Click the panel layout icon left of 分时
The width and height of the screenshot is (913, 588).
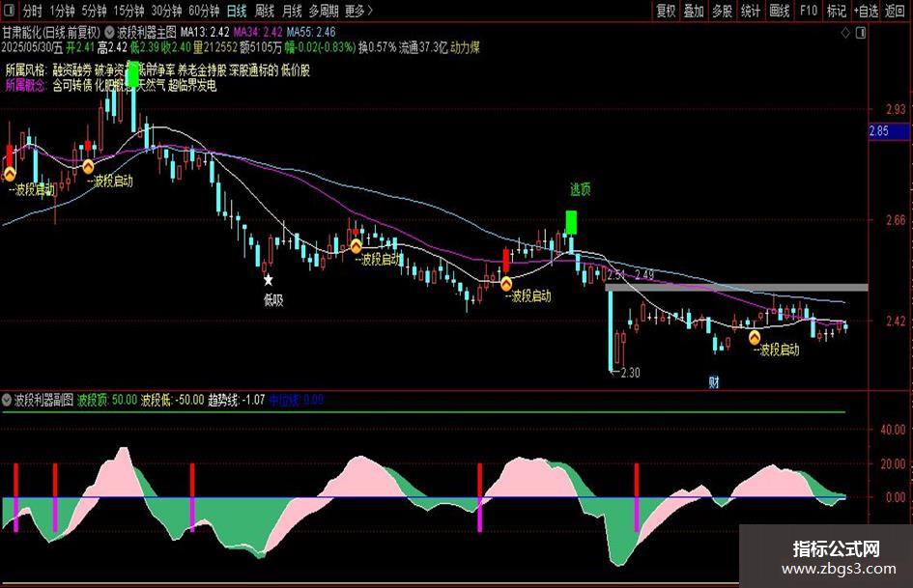pos(9,10)
